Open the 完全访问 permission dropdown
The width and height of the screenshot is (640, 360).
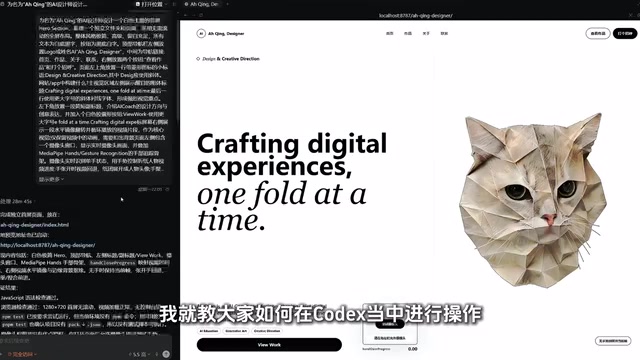click(x=22, y=354)
